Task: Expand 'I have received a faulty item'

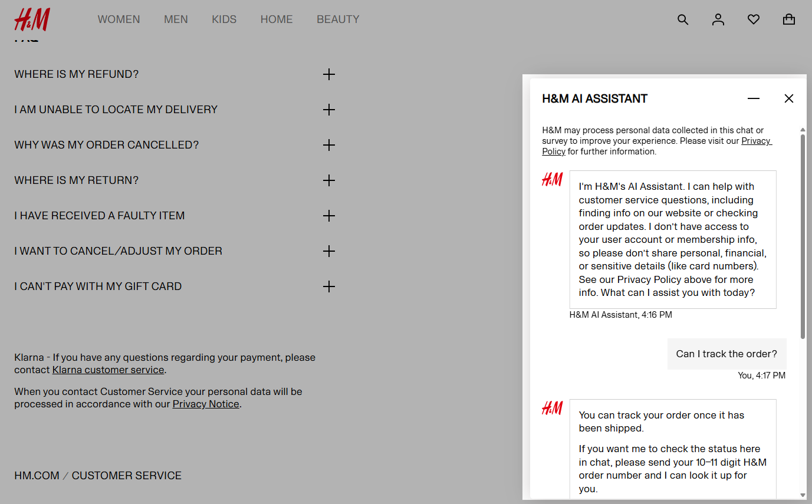Action: [x=329, y=216]
